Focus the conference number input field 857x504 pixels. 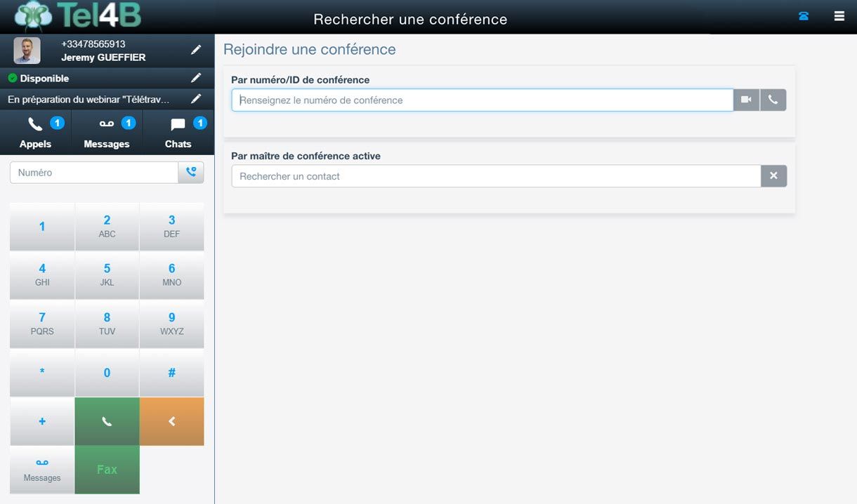[x=483, y=100]
